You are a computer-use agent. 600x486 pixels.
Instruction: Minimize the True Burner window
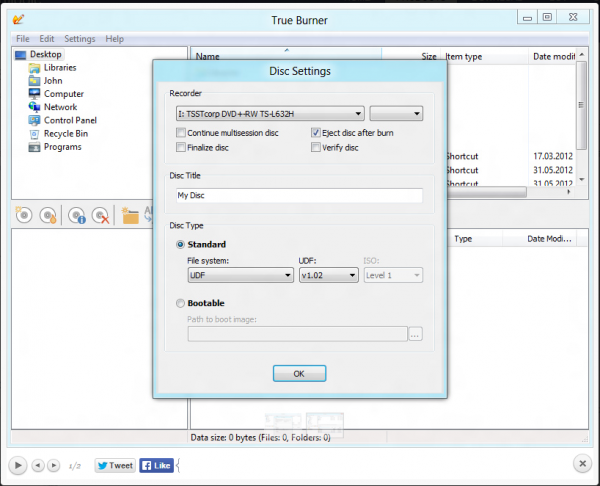[x=527, y=18]
